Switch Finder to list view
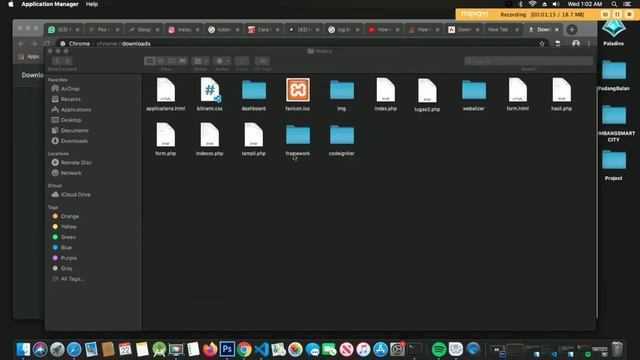This screenshot has width=640, height=360. [161, 61]
